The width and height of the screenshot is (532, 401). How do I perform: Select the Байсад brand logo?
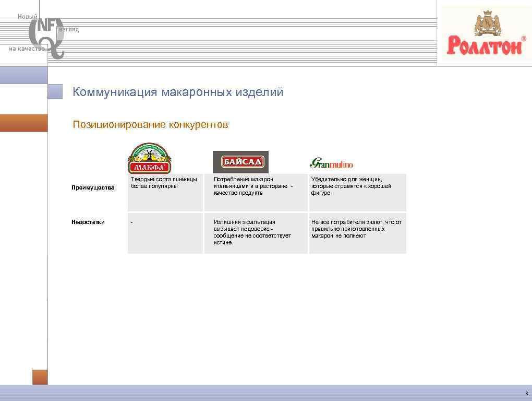click(240, 162)
